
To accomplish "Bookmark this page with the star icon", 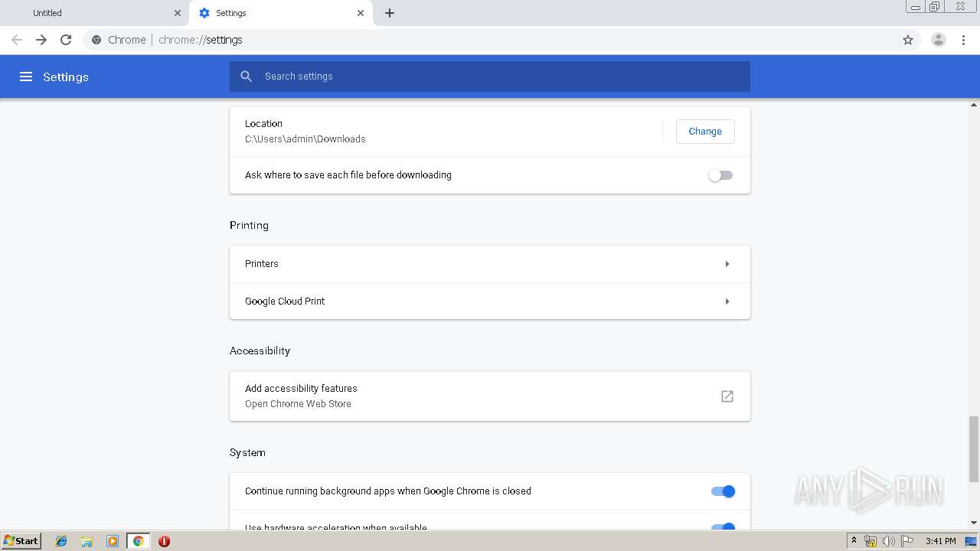I will (908, 40).
